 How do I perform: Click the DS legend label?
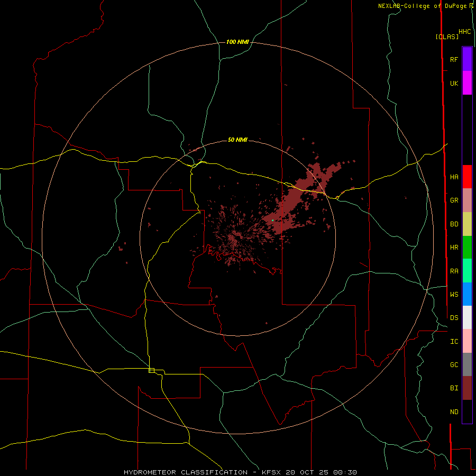(454, 317)
